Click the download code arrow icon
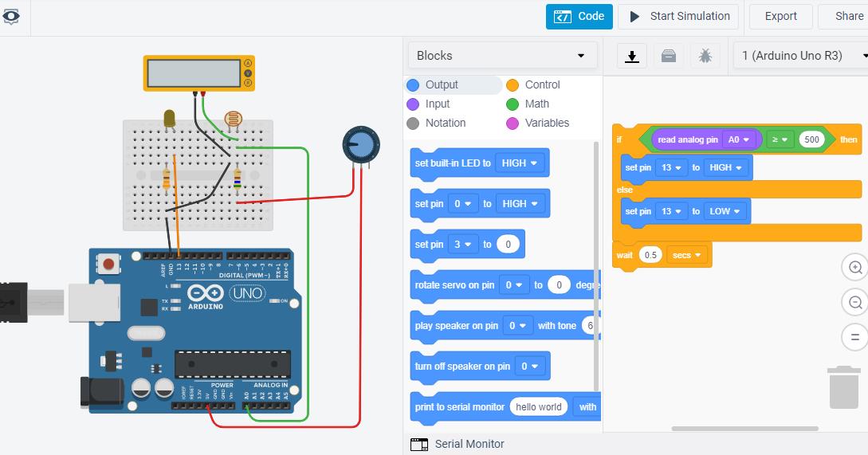The width and height of the screenshot is (868, 455). [x=632, y=56]
